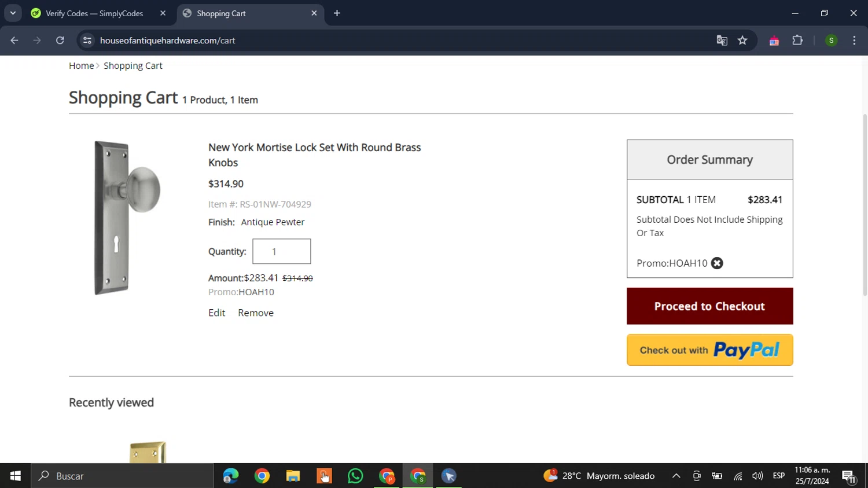Bookmark this page with star icon
Image resolution: width=868 pixels, height=488 pixels.
742,41
